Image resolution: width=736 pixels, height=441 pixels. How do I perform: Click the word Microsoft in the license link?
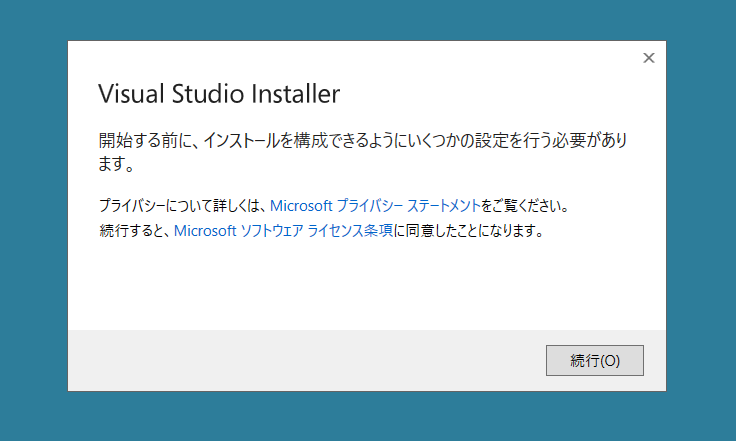[x=205, y=230]
